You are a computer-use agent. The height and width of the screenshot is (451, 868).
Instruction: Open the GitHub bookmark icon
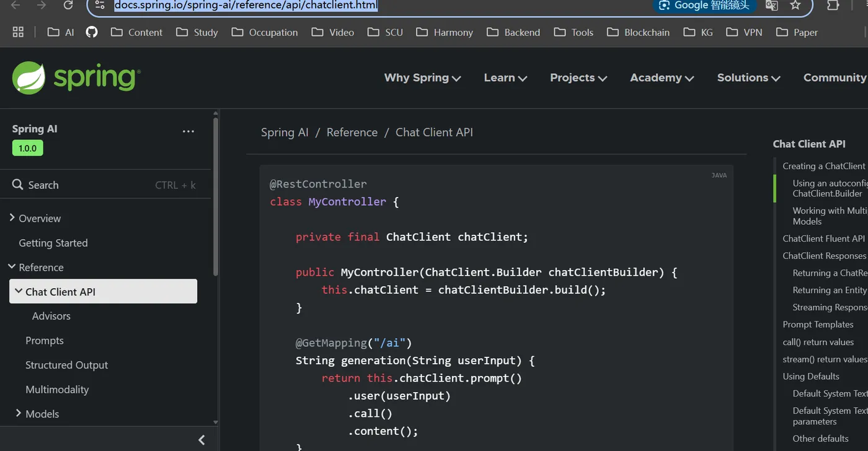point(92,32)
